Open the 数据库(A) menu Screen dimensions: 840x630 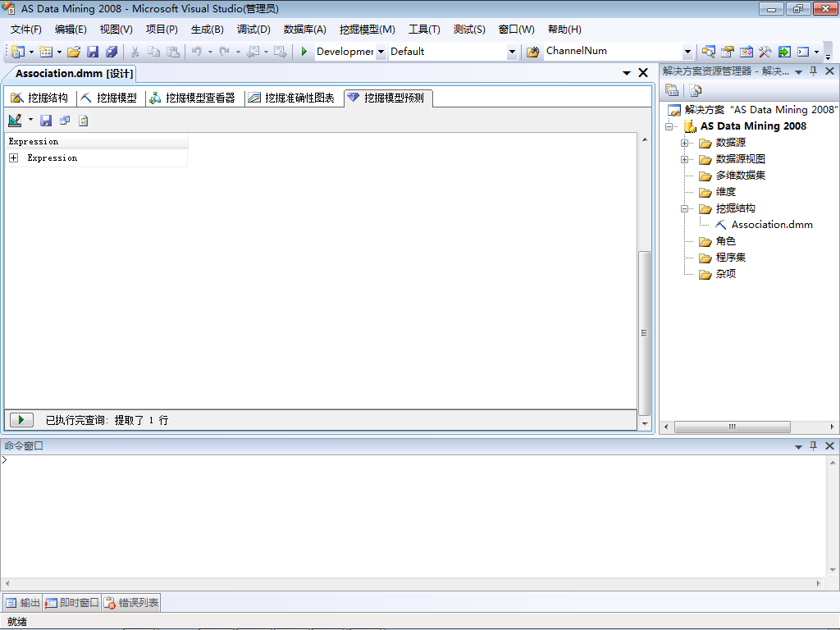[x=304, y=30]
